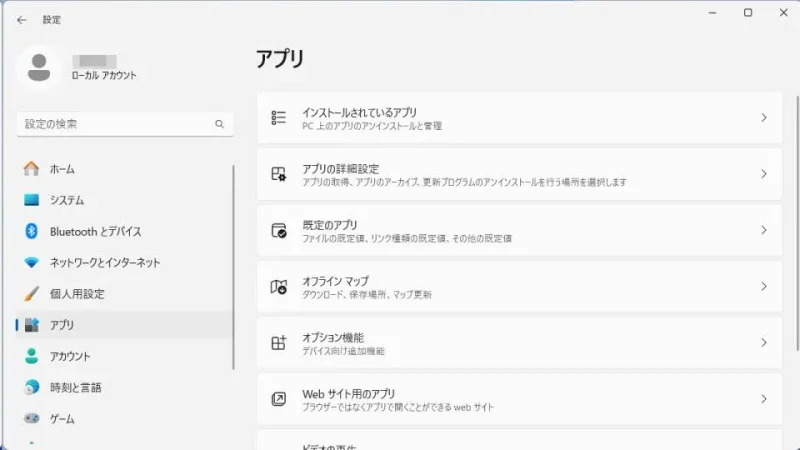Click the Bluetooth icon in sidebar
This screenshot has height=450, width=800.
[x=31, y=231]
